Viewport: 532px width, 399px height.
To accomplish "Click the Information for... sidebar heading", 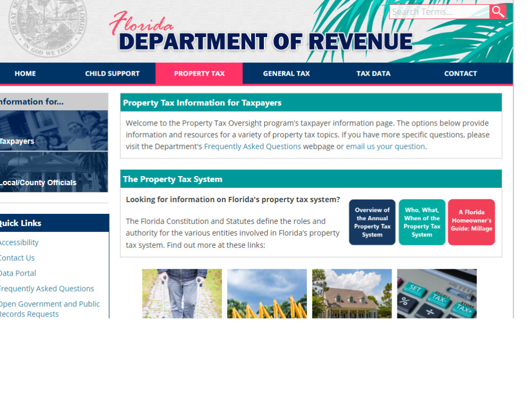I will (x=31, y=102).
